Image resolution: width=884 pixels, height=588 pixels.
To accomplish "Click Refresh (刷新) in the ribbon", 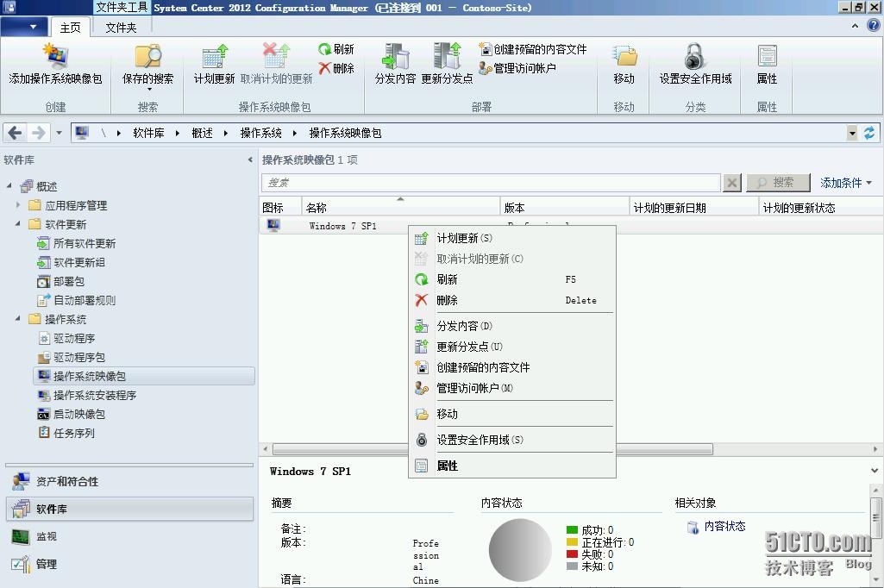I will coord(336,49).
